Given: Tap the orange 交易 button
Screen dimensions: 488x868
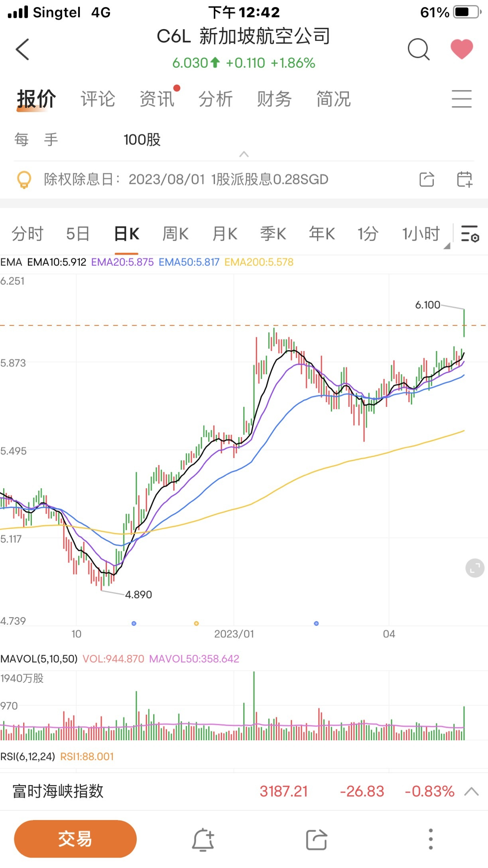Looking at the screenshot, I should point(75,839).
